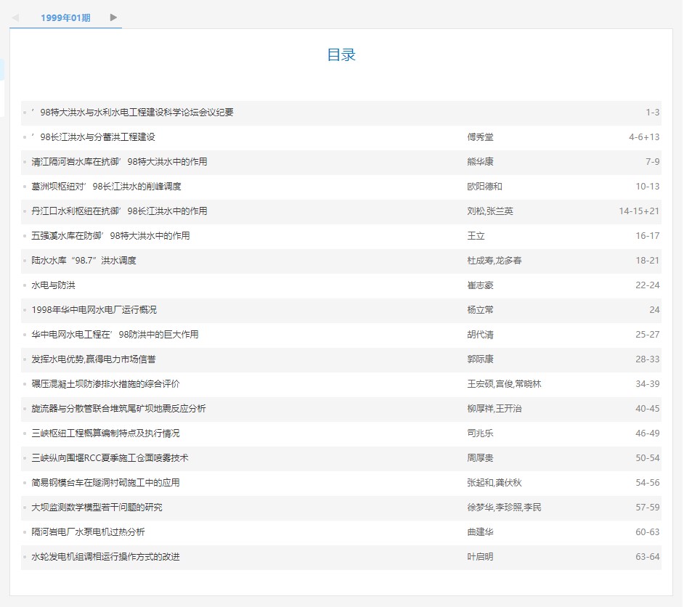Image resolution: width=700 pixels, height=607 pixels.
Task: Go to the previous issue arrow
Action: point(15,17)
